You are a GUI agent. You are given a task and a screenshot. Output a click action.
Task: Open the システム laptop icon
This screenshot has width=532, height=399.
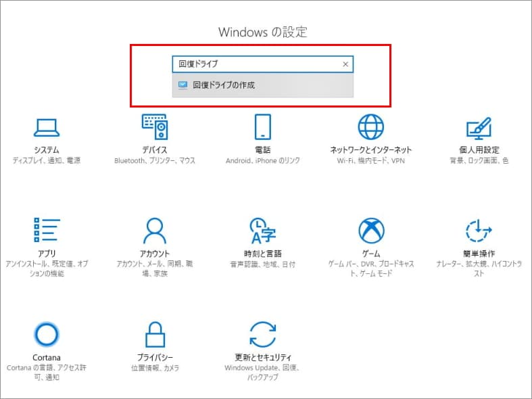click(47, 128)
